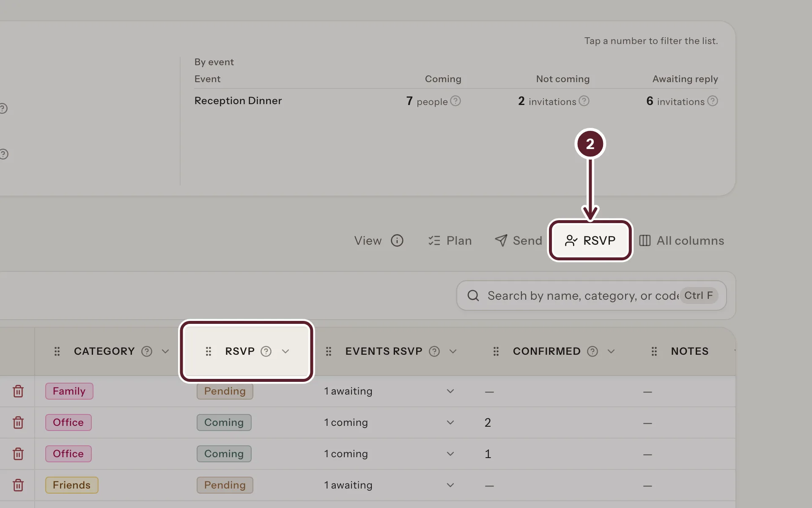The image size is (812, 508).
Task: Click trash icon on the Friends row
Action: (18, 485)
